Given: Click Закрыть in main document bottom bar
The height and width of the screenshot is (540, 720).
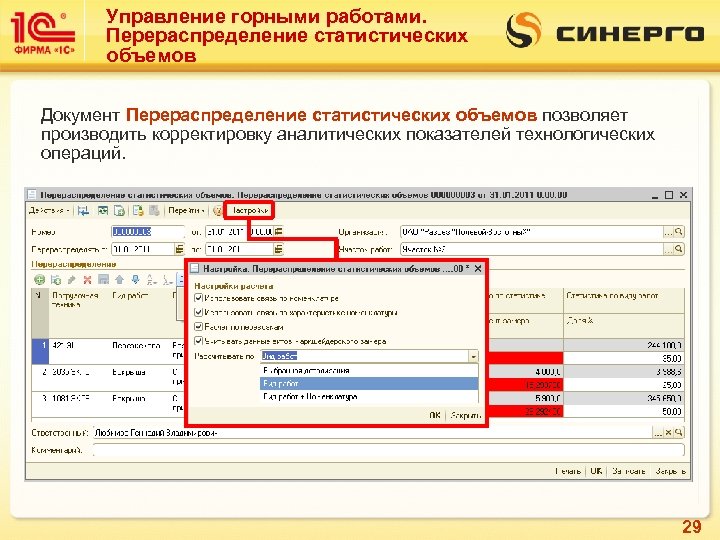Looking at the screenshot, I should click(x=670, y=471).
